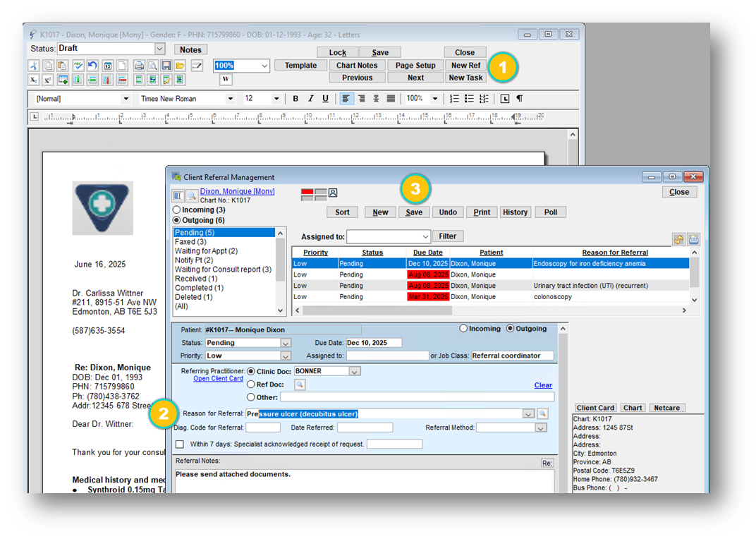Click magnifier icon beside Reason for Referral

coord(543,414)
